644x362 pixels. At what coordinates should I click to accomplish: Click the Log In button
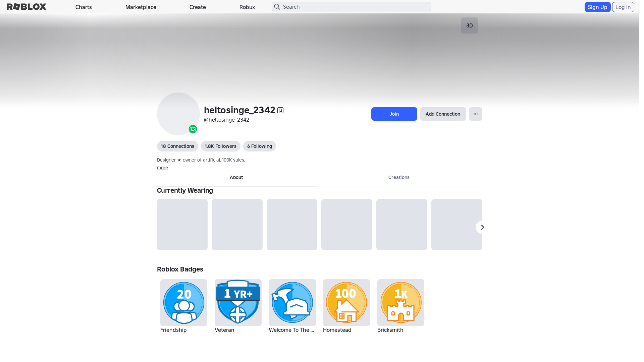pyautogui.click(x=623, y=7)
